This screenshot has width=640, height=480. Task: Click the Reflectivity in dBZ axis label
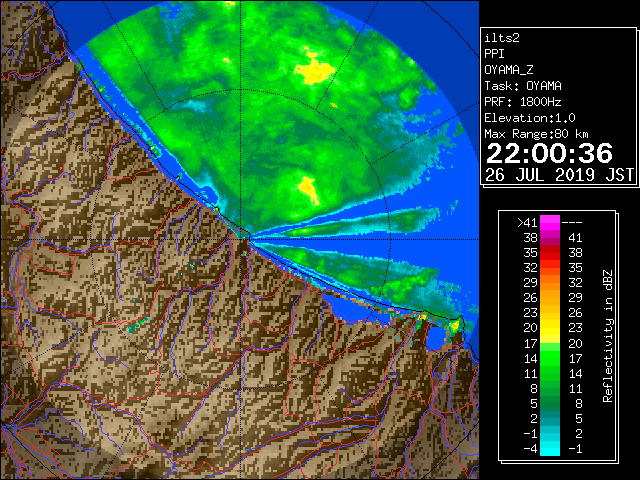point(608,336)
